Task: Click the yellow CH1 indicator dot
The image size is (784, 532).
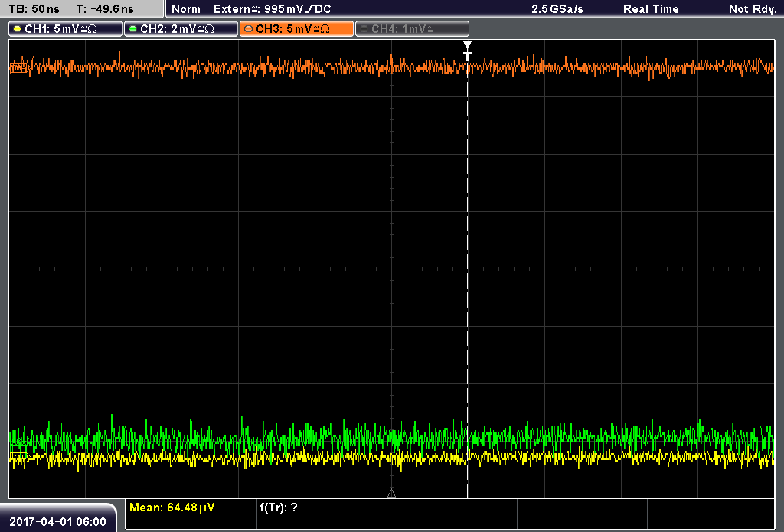Action: [x=18, y=29]
